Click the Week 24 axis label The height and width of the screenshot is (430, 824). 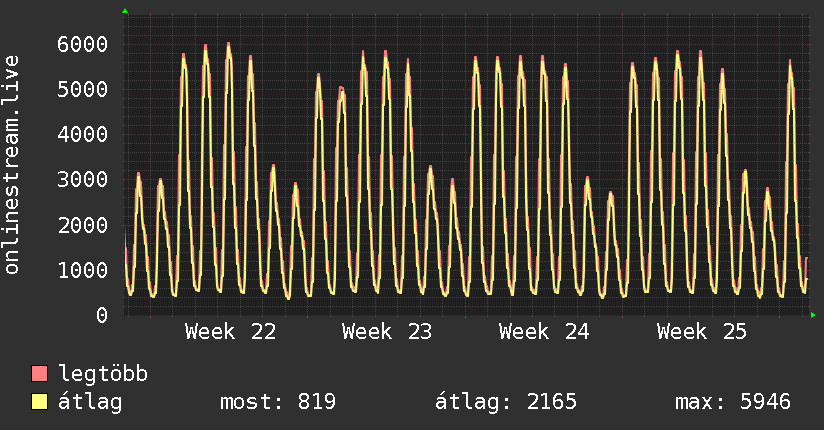[544, 332]
